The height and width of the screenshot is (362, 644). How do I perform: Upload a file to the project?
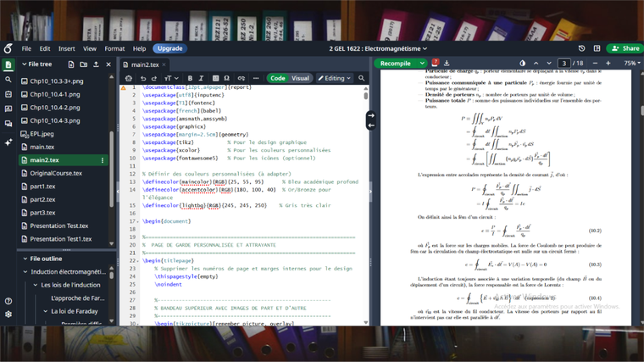(x=96, y=64)
